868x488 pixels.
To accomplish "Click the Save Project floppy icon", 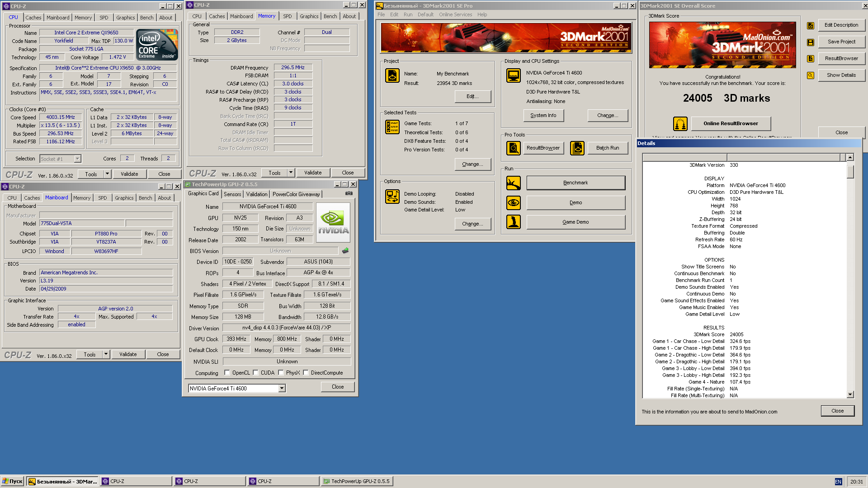I will pyautogui.click(x=811, y=42).
